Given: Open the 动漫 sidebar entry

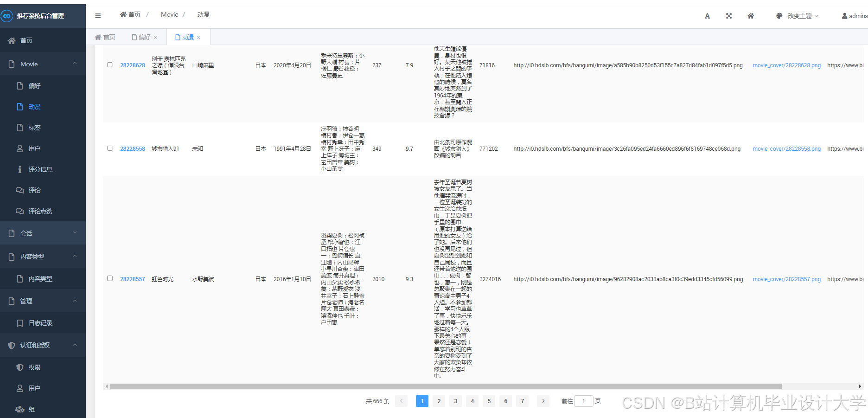Looking at the screenshot, I should coord(35,106).
